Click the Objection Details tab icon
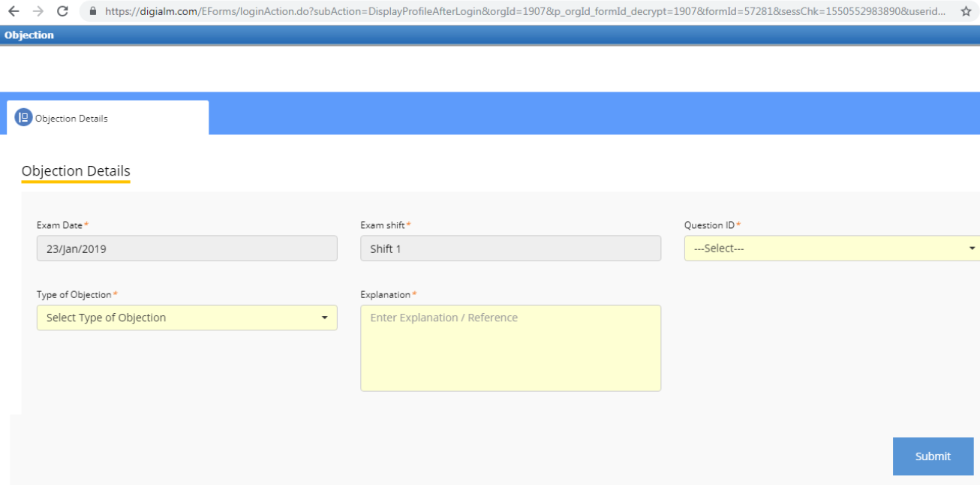980x485 pixels. 23,118
